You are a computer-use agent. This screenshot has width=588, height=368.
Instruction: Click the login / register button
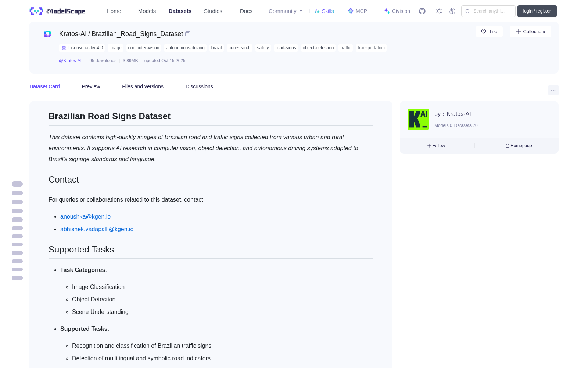pyautogui.click(x=537, y=11)
